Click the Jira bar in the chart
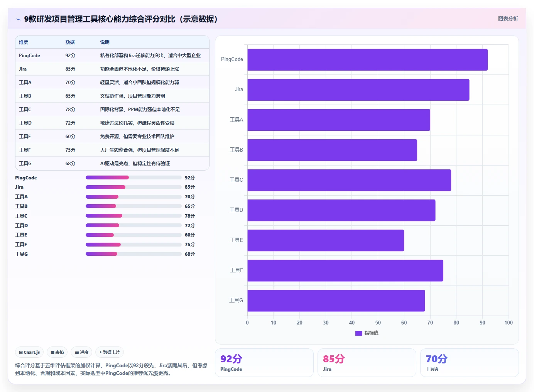534x392 pixels. (x=358, y=90)
